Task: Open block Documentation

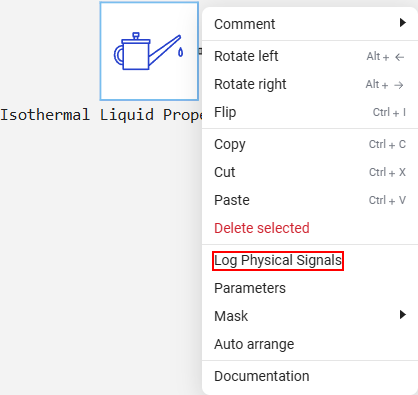Action: (x=310, y=376)
